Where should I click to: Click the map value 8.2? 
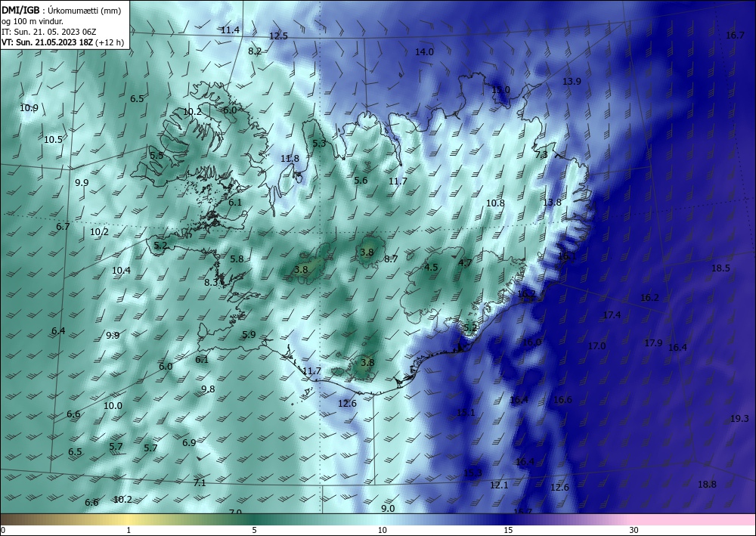tap(255, 51)
